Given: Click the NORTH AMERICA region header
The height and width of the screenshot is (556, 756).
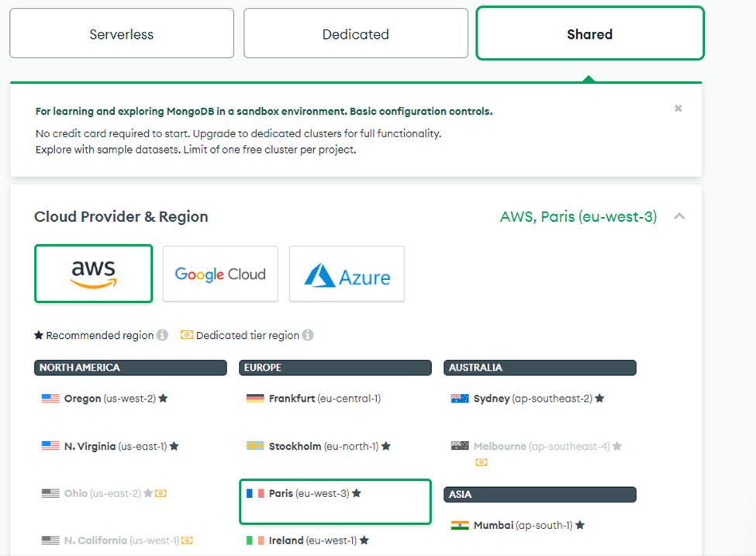Looking at the screenshot, I should tap(130, 368).
